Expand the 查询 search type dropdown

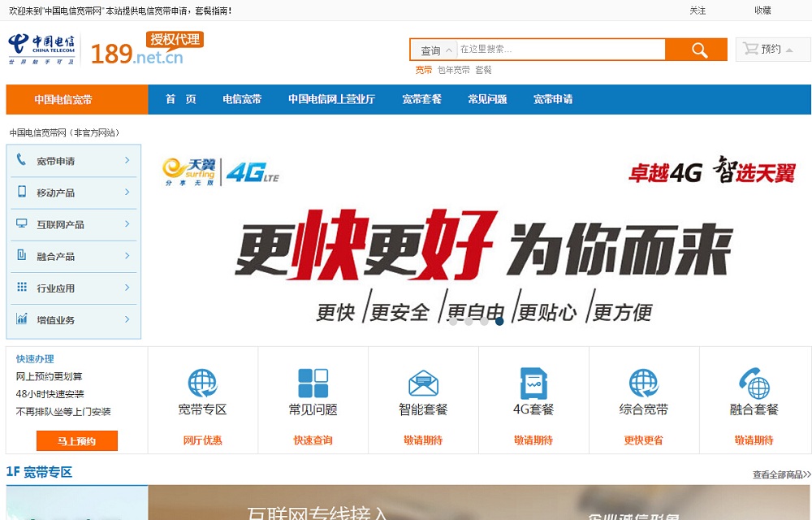point(435,50)
